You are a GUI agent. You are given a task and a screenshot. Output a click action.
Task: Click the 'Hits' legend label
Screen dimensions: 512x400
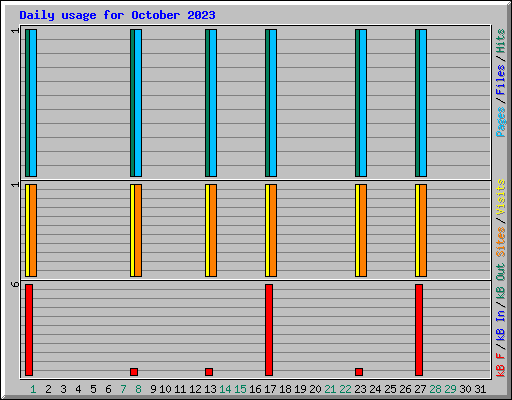[500, 41]
